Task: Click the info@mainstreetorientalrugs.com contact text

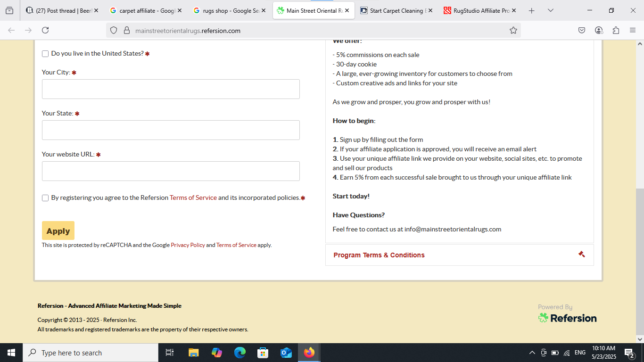Action: coord(453,229)
